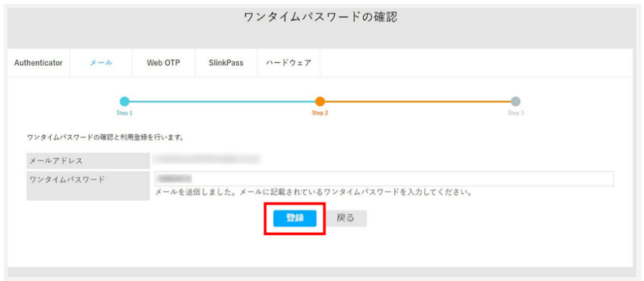Click the gray Step 3 circle
644x281 pixels.
[x=516, y=102]
